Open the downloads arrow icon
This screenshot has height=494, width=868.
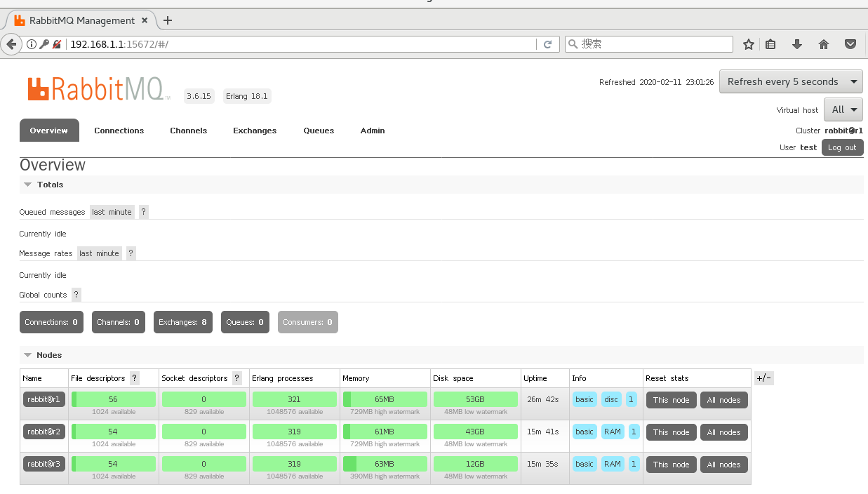pyautogui.click(x=797, y=44)
